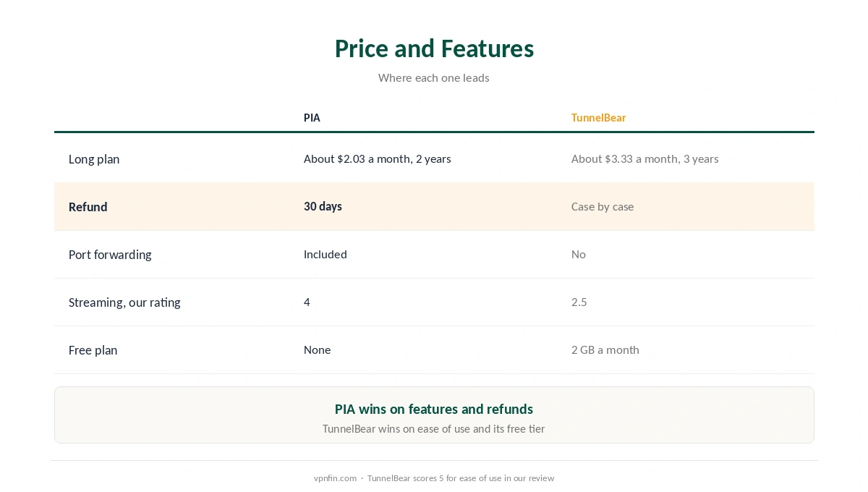Click footer note 'TunnelBear scores 5 for ease of use in our review'

tap(461, 478)
